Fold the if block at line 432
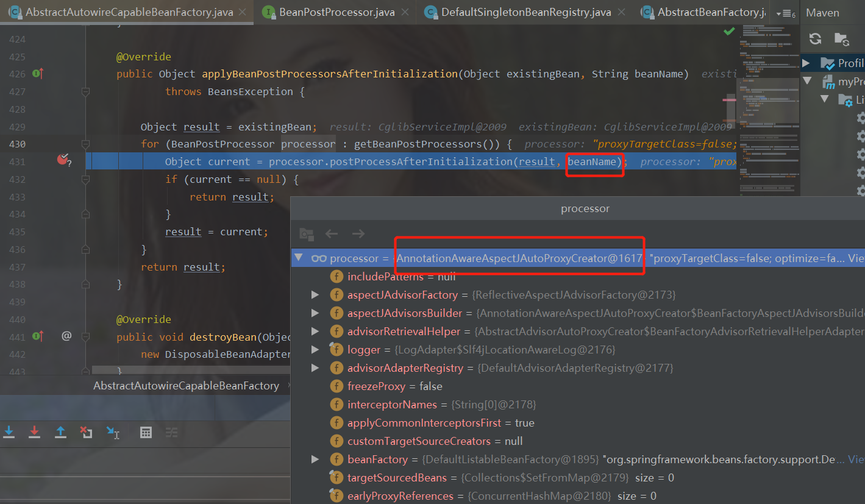Screen dimensions: 865x504 [x=85, y=179]
